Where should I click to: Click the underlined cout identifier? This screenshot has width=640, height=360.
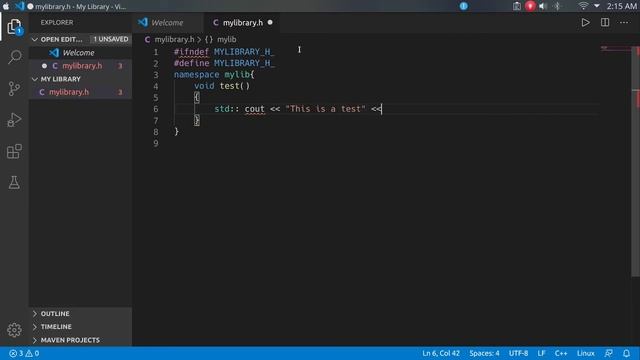pyautogui.click(x=255, y=109)
